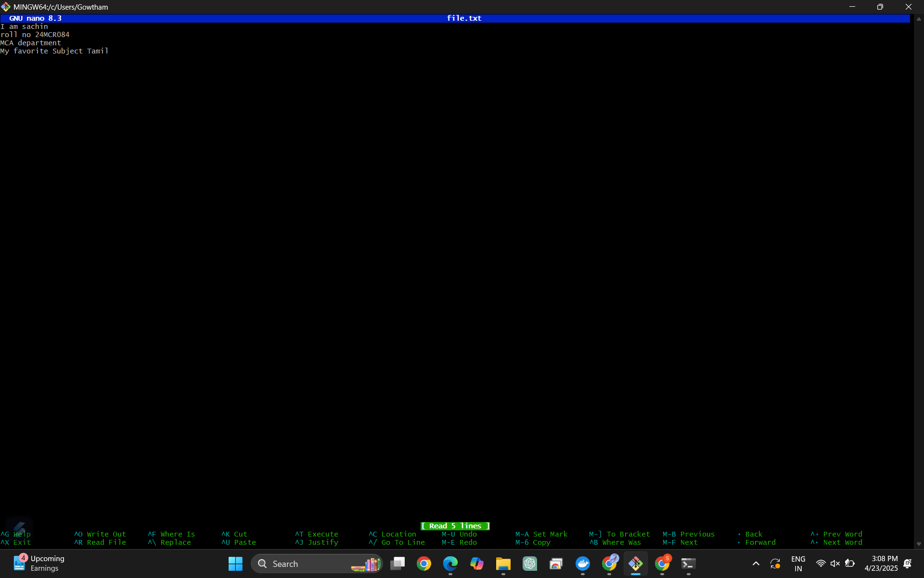Open the Wi-Fi network status icon
Image resolution: width=924 pixels, height=578 pixels.
[821, 564]
